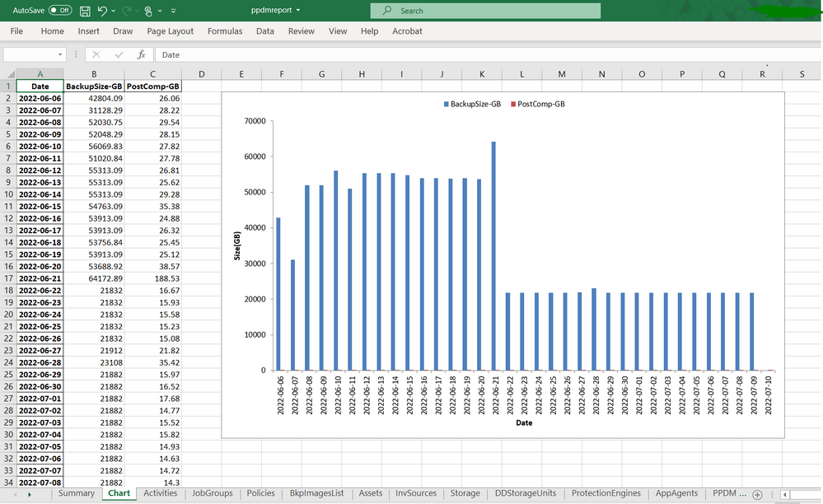The image size is (823, 504).
Task: Click the PostComp-GB legend entry
Action: tap(538, 104)
